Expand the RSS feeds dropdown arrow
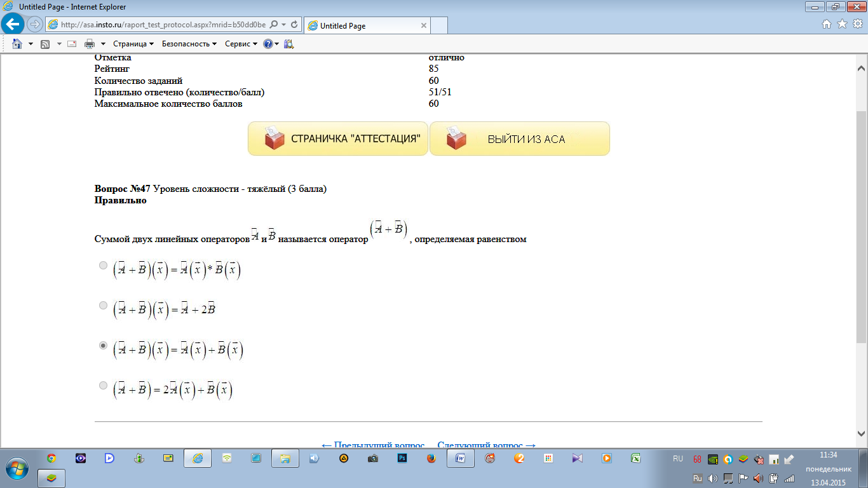 [59, 44]
